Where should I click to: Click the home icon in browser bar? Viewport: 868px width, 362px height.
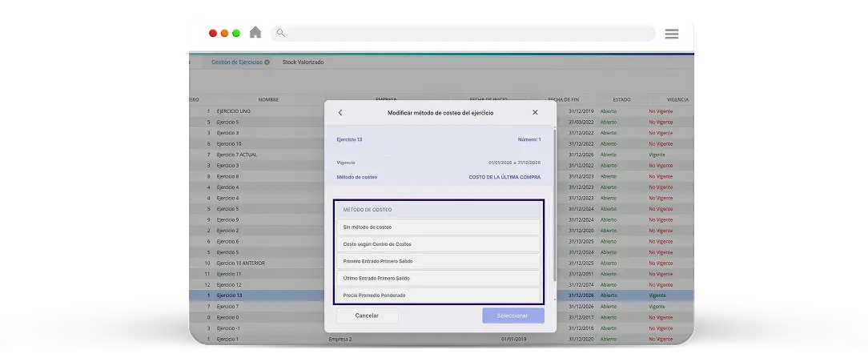tap(255, 33)
